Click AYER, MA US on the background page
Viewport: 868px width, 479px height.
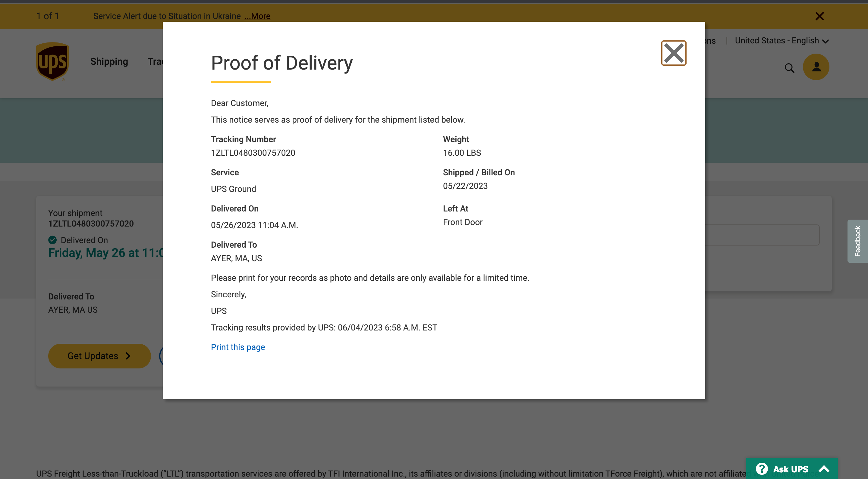click(x=73, y=310)
